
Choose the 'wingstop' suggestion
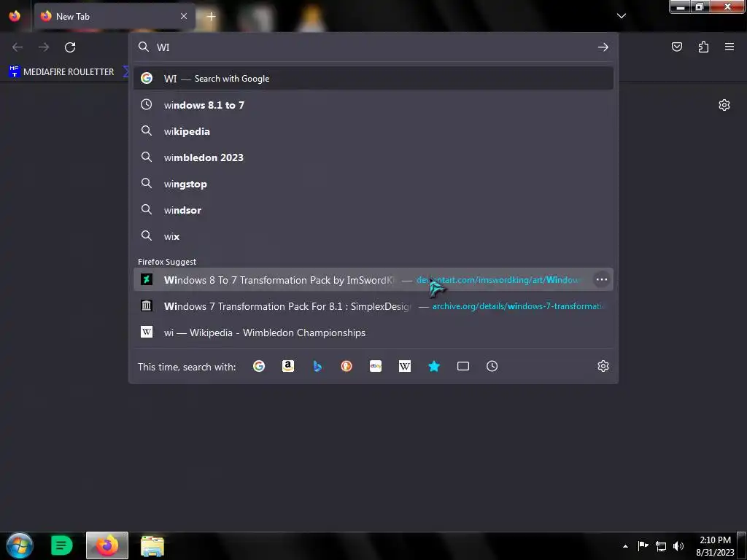tap(373, 184)
